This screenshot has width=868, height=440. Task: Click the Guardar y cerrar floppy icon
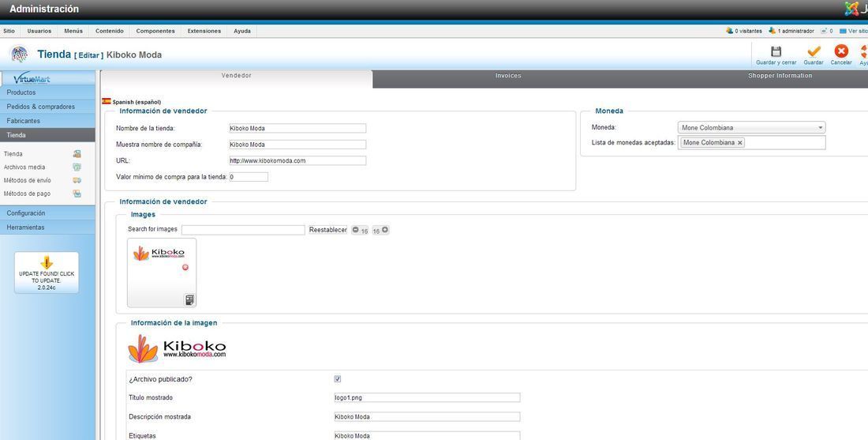[776, 51]
